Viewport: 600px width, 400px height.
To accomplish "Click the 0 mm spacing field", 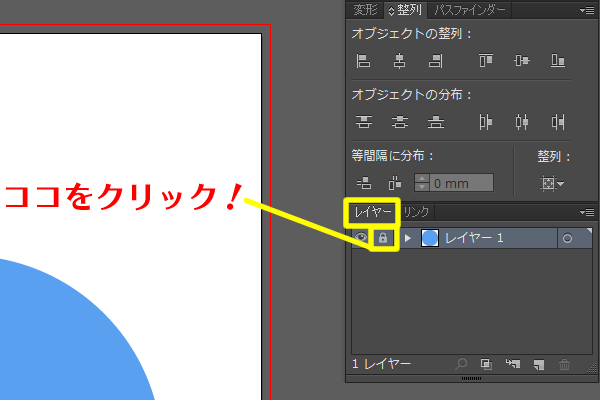I will 461,183.
